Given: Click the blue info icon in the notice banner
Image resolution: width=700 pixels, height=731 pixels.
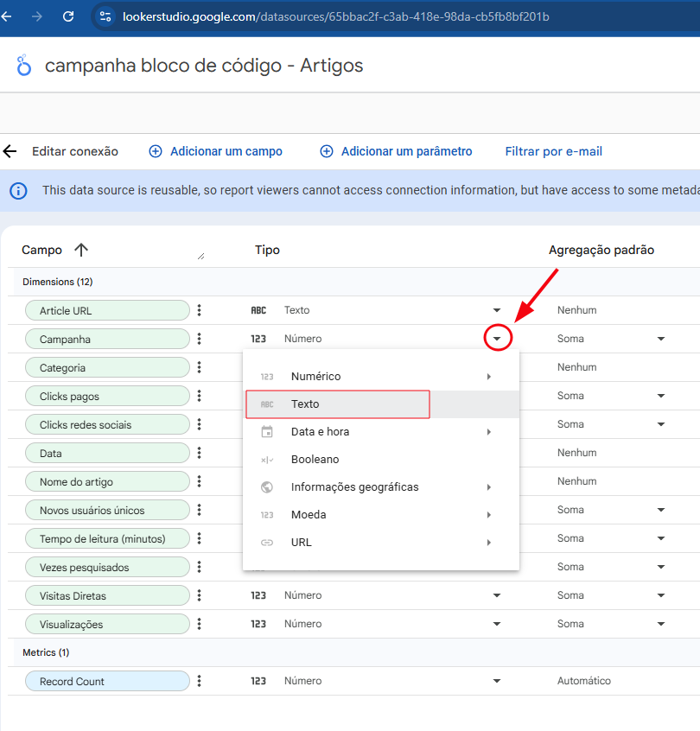Looking at the screenshot, I should [x=18, y=191].
